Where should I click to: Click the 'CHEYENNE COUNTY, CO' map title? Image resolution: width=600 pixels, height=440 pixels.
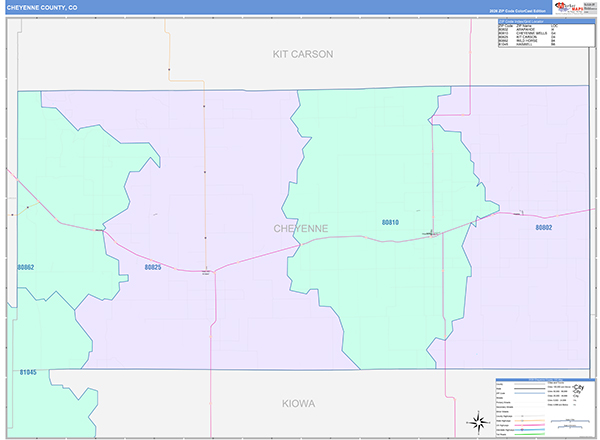coord(42,8)
